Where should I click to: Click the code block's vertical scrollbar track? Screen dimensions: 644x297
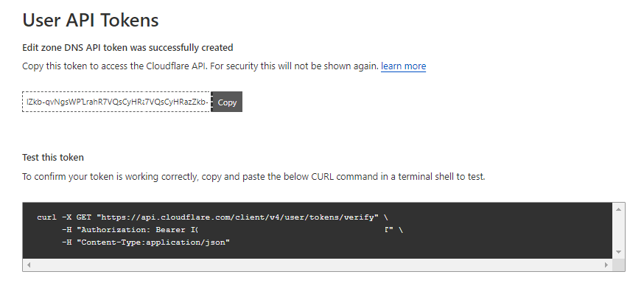pyautogui.click(x=618, y=230)
